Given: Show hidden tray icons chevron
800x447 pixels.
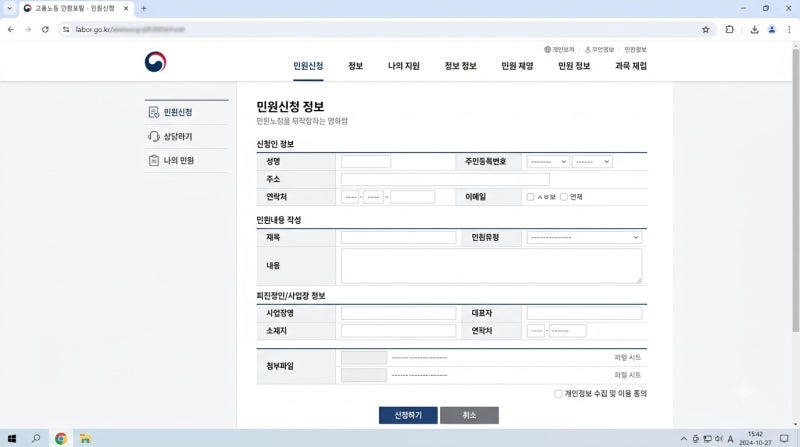Looking at the screenshot, I should tap(684, 439).
